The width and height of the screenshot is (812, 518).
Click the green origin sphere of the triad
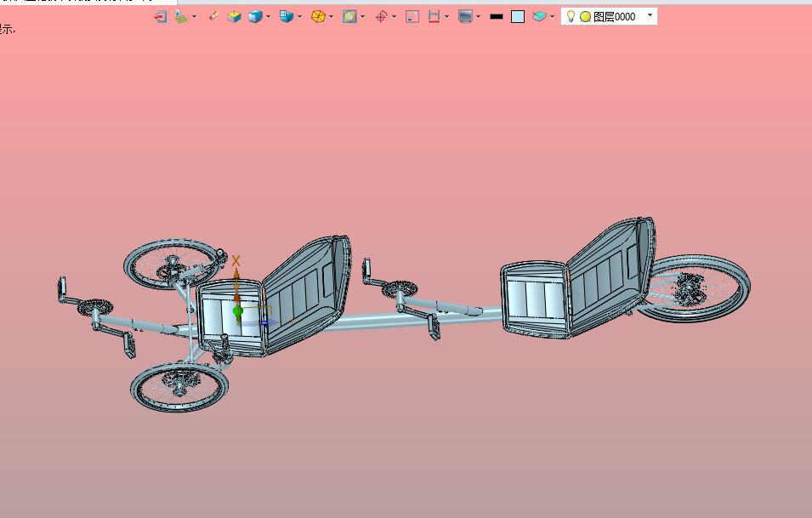(238, 310)
